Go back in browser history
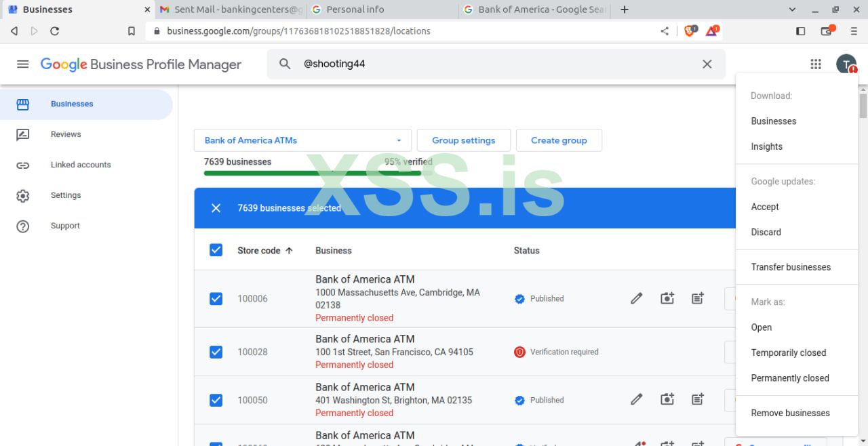 coord(14,31)
